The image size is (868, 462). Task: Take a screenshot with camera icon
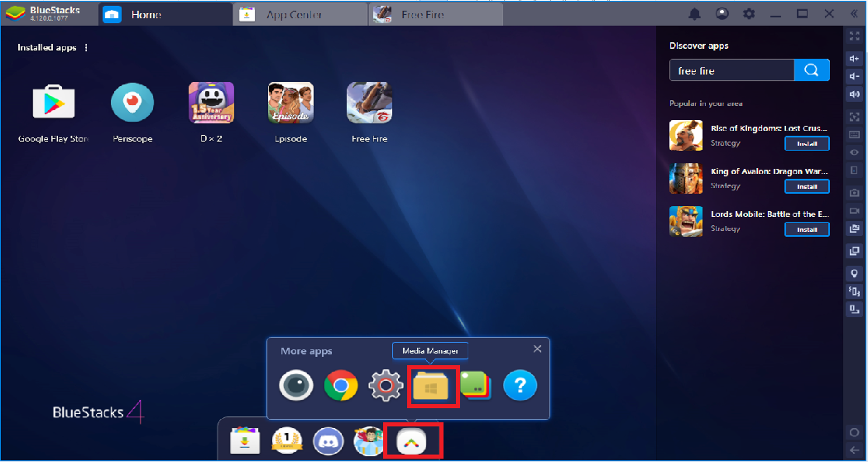pyautogui.click(x=854, y=193)
